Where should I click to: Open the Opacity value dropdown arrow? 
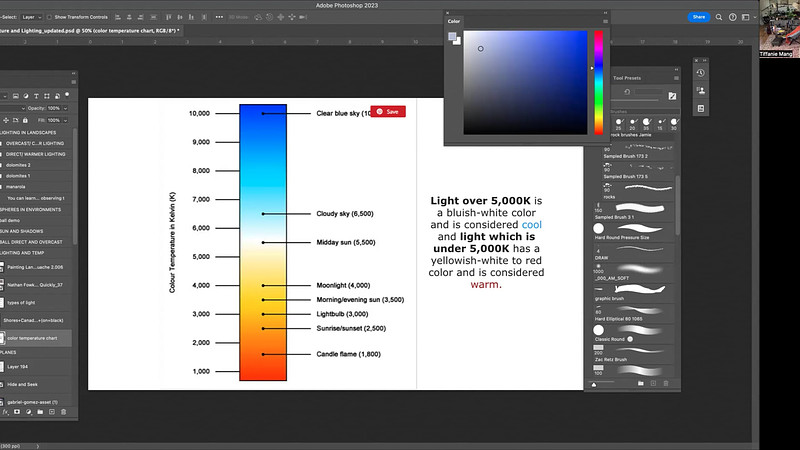point(65,108)
